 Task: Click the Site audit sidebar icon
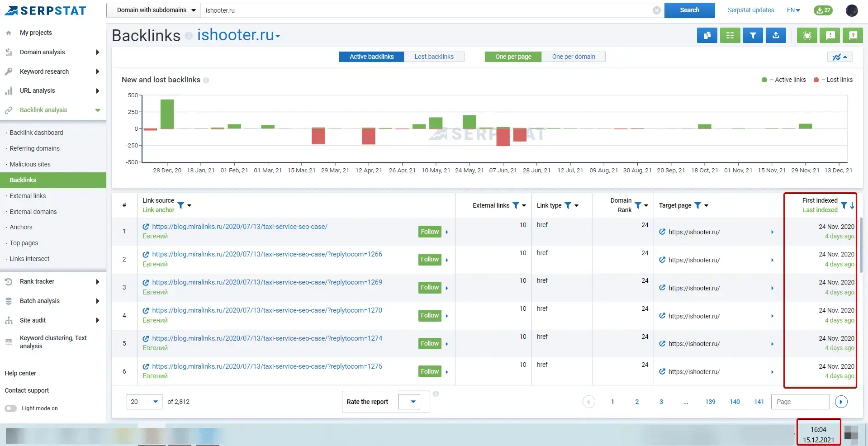(9, 320)
